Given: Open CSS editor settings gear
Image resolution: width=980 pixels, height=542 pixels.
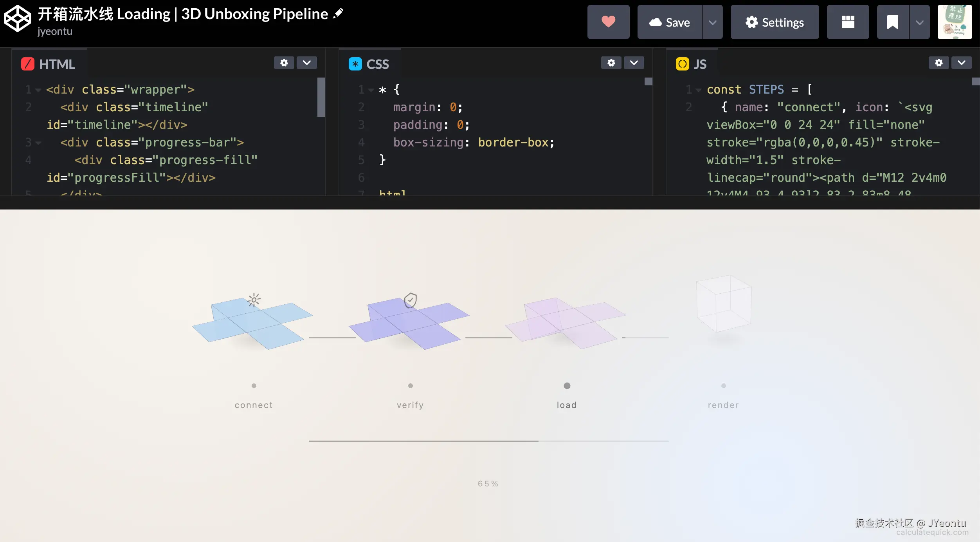Looking at the screenshot, I should pos(611,63).
